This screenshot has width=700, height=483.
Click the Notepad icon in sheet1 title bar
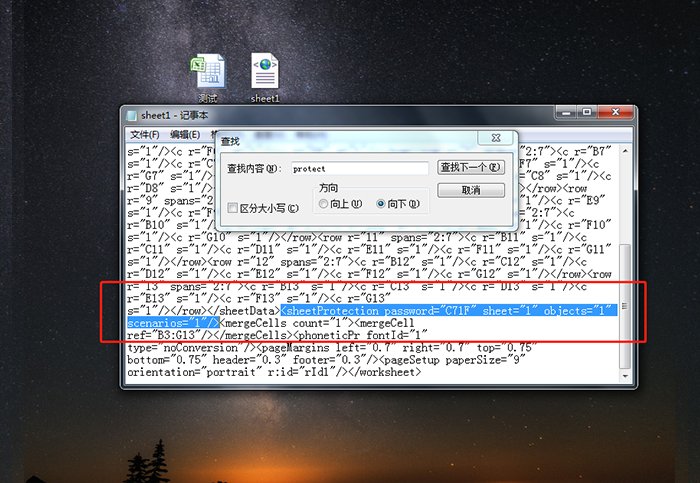pos(132,116)
